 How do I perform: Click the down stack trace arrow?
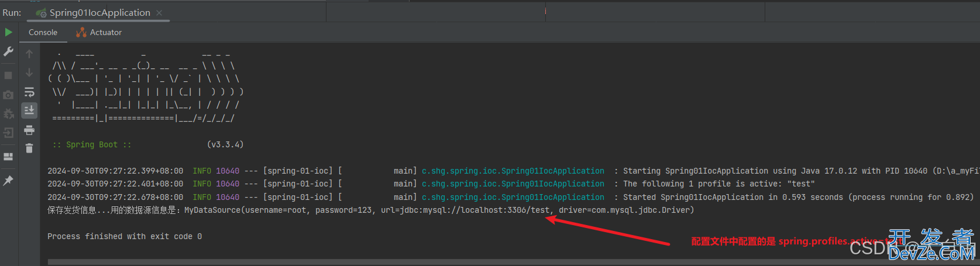(x=29, y=72)
